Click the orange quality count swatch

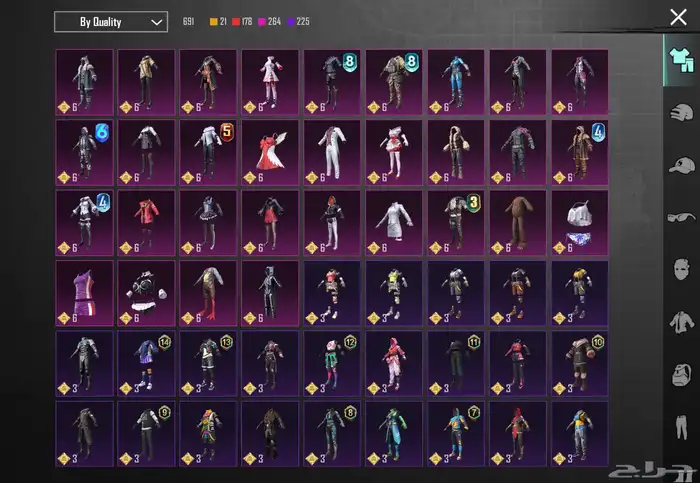point(213,22)
